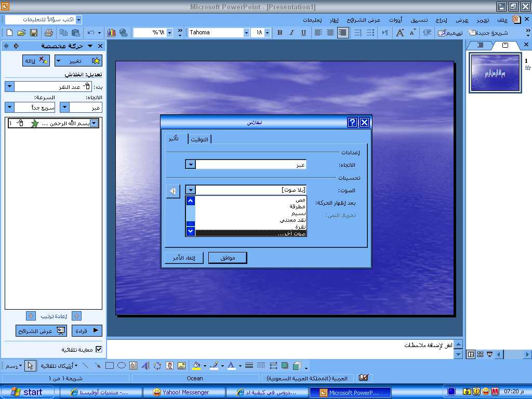Click the قراءة play button

point(87,330)
